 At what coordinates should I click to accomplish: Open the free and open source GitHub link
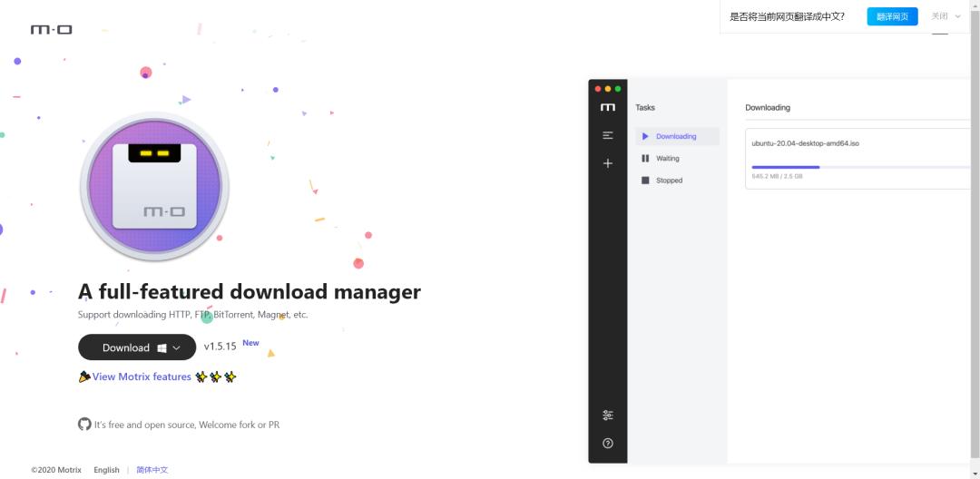point(187,425)
